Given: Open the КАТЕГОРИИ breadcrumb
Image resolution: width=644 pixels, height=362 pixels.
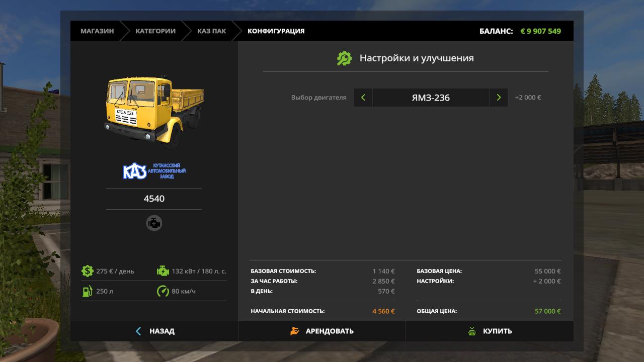Looking at the screenshot, I should 155,31.
